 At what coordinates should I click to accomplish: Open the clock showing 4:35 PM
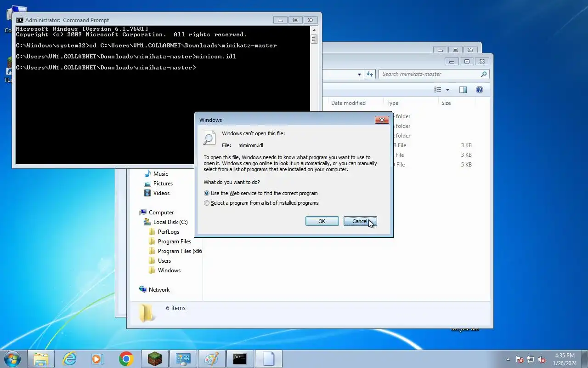click(x=565, y=359)
